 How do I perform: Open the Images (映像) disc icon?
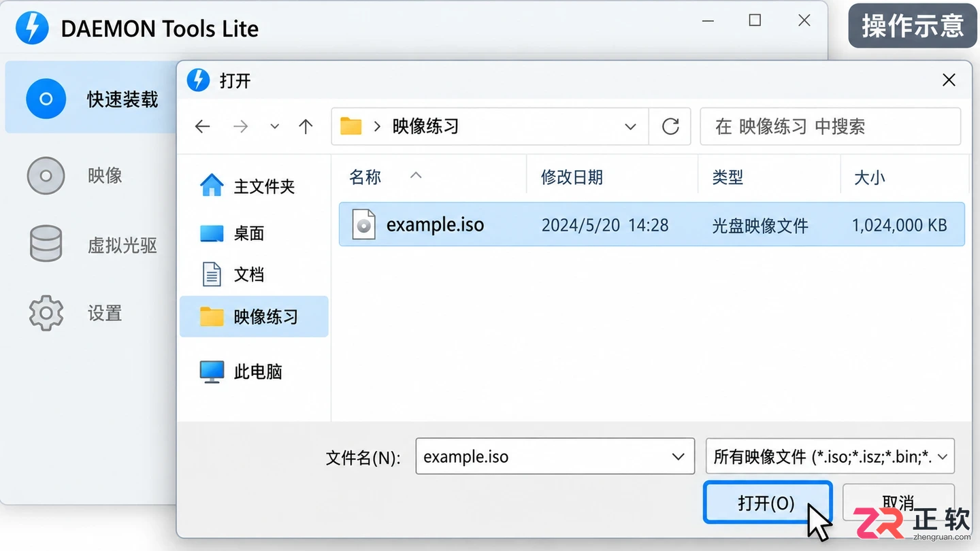point(46,176)
